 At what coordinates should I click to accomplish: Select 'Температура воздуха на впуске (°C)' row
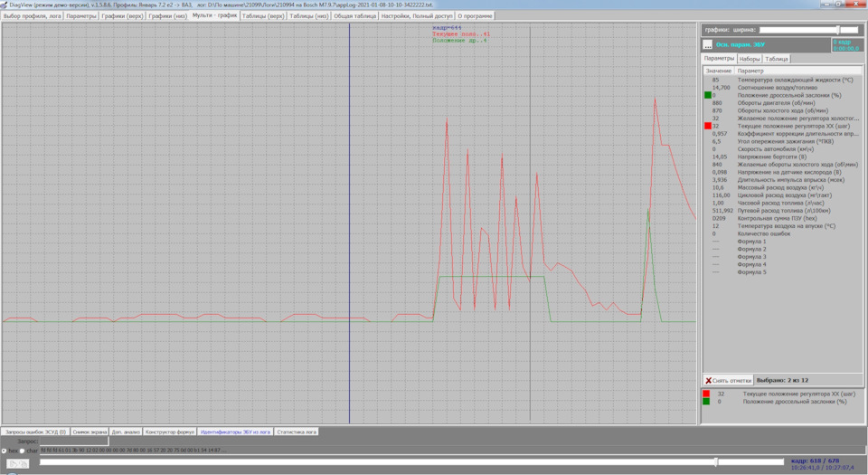783,226
